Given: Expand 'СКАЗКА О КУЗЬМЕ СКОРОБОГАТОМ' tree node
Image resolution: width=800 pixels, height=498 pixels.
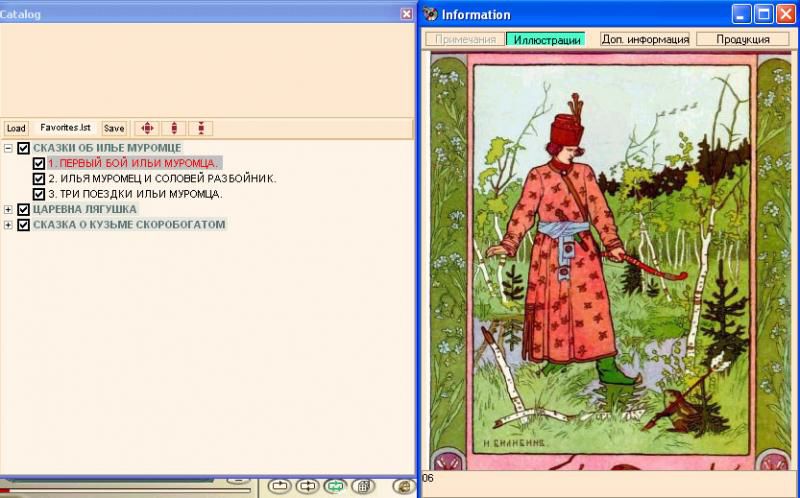Looking at the screenshot, I should (x=9, y=225).
